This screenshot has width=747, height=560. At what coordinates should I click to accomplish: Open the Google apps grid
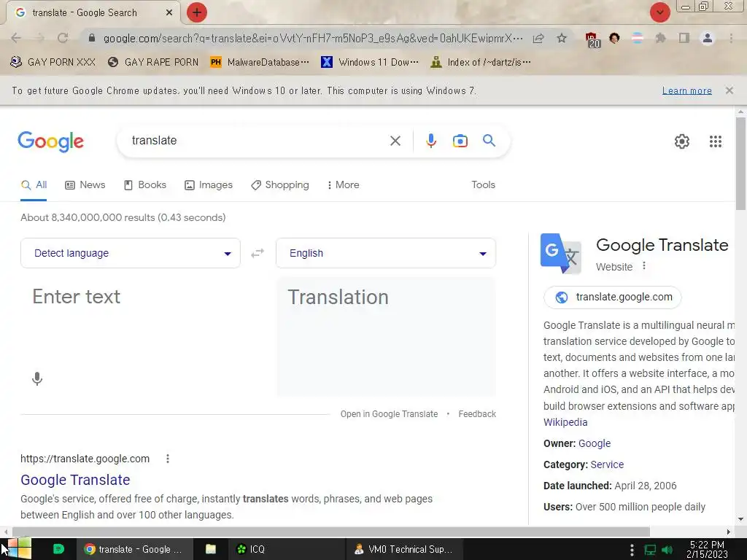[x=715, y=141]
